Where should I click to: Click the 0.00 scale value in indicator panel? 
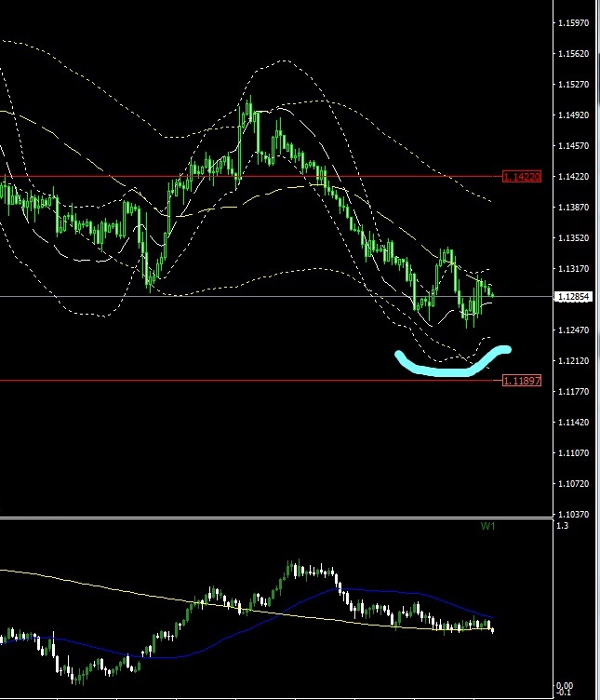564,685
